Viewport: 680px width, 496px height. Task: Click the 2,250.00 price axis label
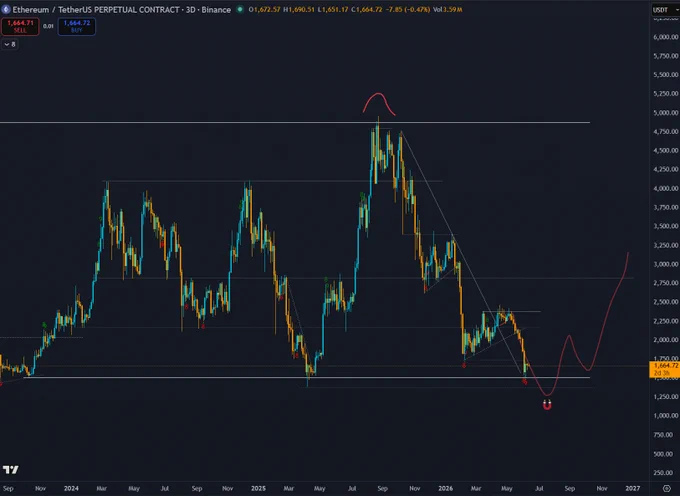[x=666, y=321]
